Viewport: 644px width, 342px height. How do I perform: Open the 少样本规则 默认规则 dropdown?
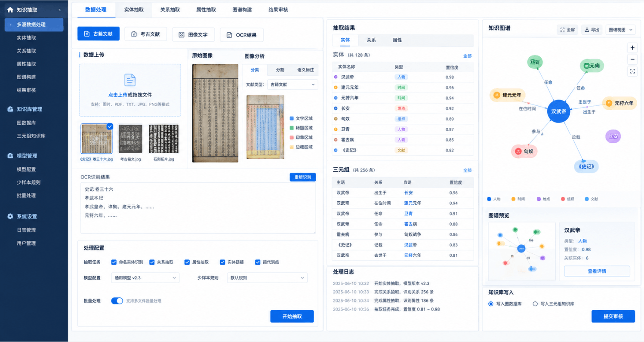(x=267, y=277)
